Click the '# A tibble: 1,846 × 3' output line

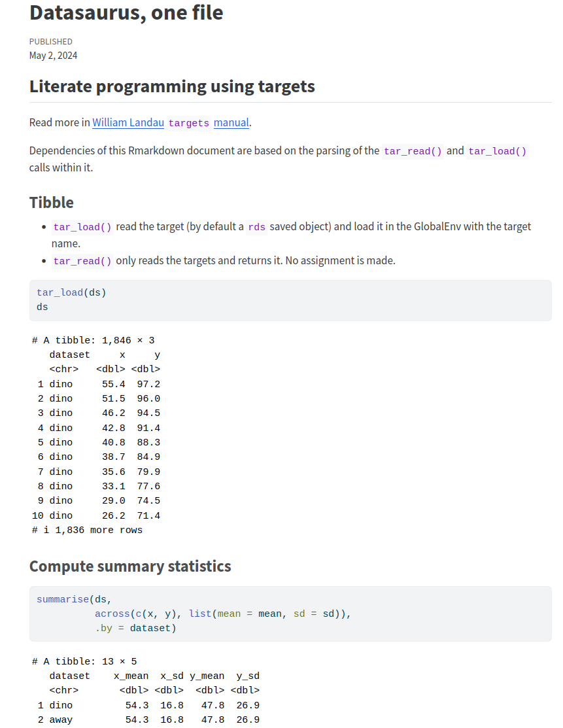coord(94,340)
